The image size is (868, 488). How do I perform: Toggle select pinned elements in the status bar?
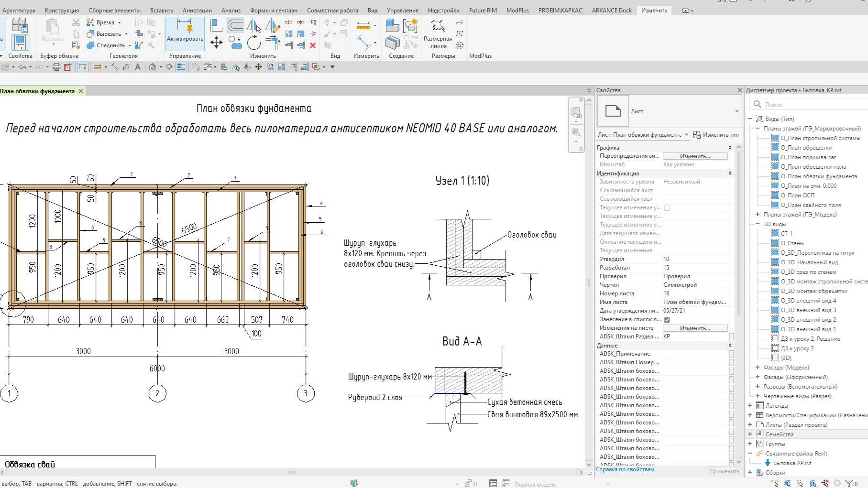[x=800, y=483]
